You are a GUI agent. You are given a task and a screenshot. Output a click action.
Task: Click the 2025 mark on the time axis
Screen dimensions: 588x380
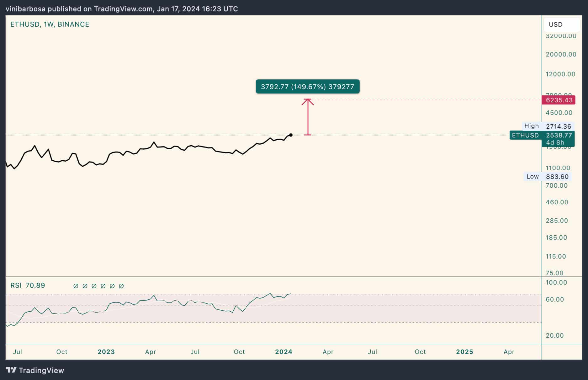click(x=464, y=352)
